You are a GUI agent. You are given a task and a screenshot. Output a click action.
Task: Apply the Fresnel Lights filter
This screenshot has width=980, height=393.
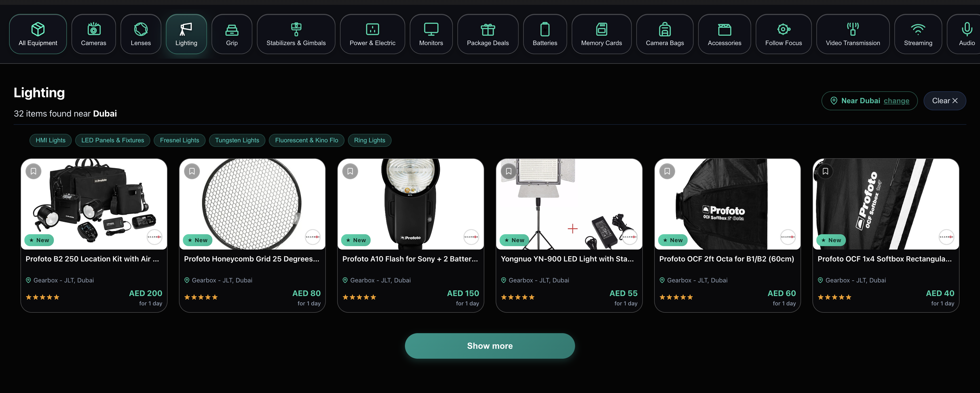point(179,140)
